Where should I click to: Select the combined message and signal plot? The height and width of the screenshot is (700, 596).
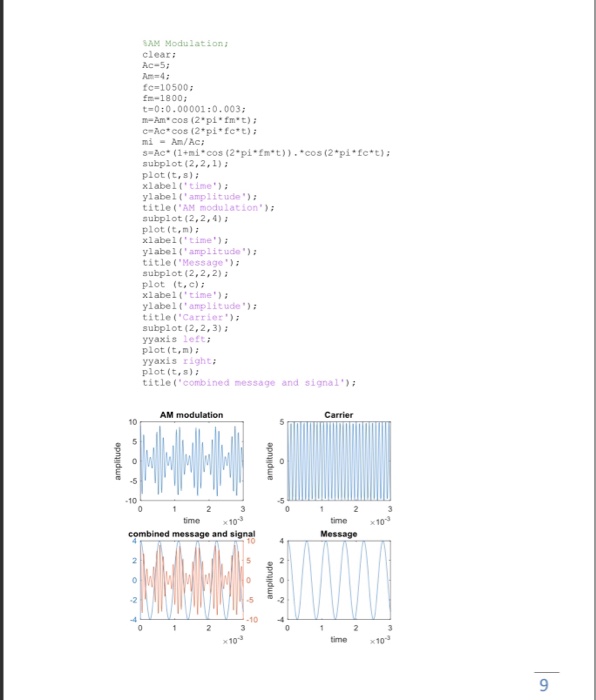[192, 580]
